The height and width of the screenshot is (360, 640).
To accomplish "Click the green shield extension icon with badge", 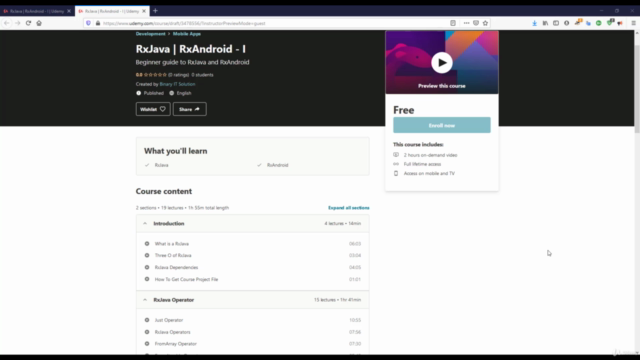I will 610,23.
